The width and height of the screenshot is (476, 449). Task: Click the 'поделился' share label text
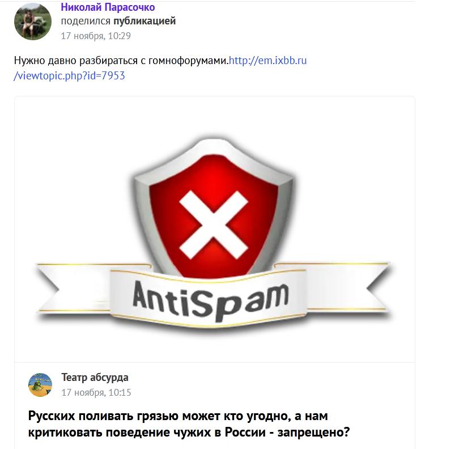pos(86,21)
